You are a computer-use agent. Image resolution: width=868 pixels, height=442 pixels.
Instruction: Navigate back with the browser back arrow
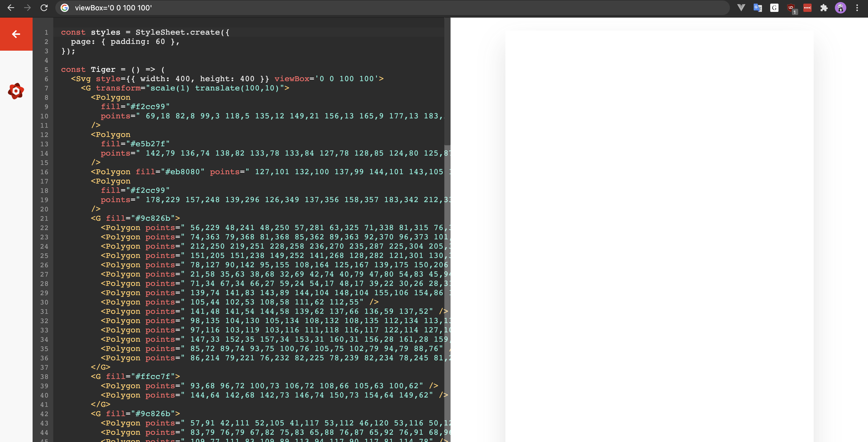pyautogui.click(x=11, y=7)
